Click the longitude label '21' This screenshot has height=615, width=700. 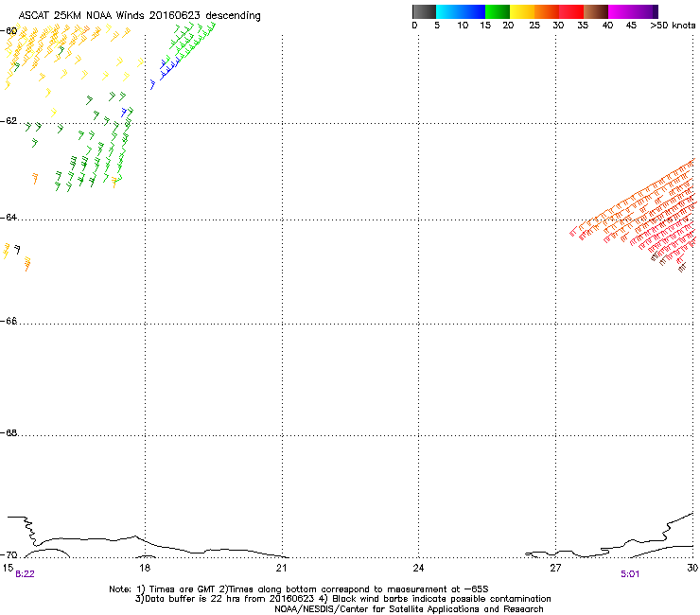[x=281, y=568]
